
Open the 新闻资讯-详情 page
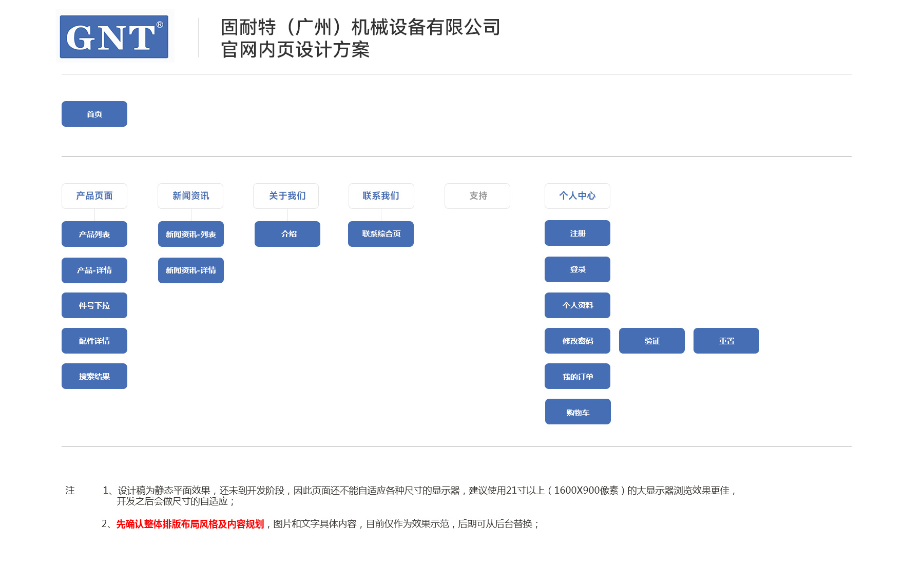click(x=191, y=270)
